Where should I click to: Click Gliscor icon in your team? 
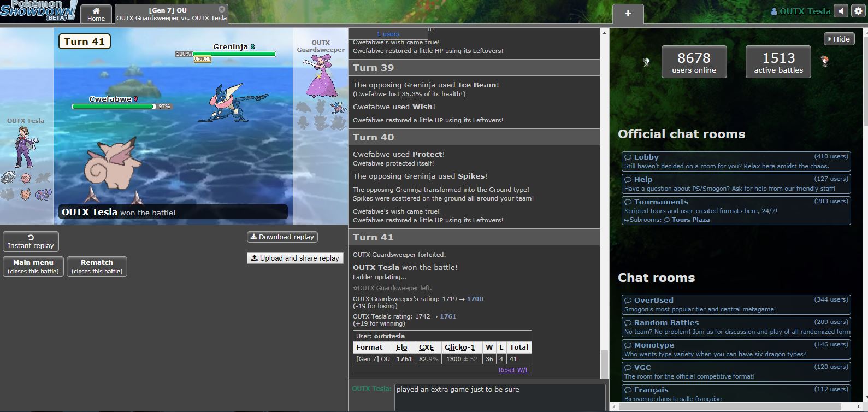43,195
